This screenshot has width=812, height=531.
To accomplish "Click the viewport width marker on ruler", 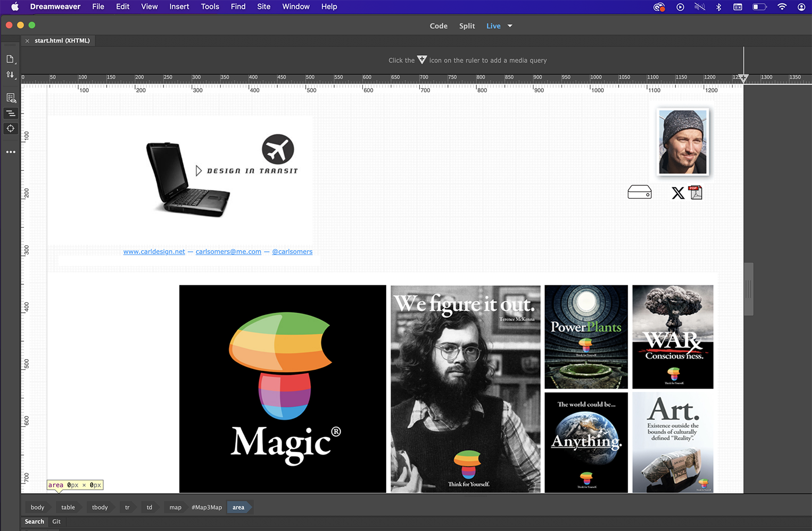I will [743, 78].
